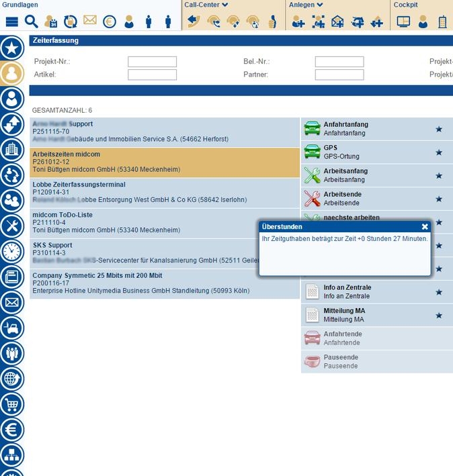Click the add mail icon under Anlegen

tap(337, 22)
